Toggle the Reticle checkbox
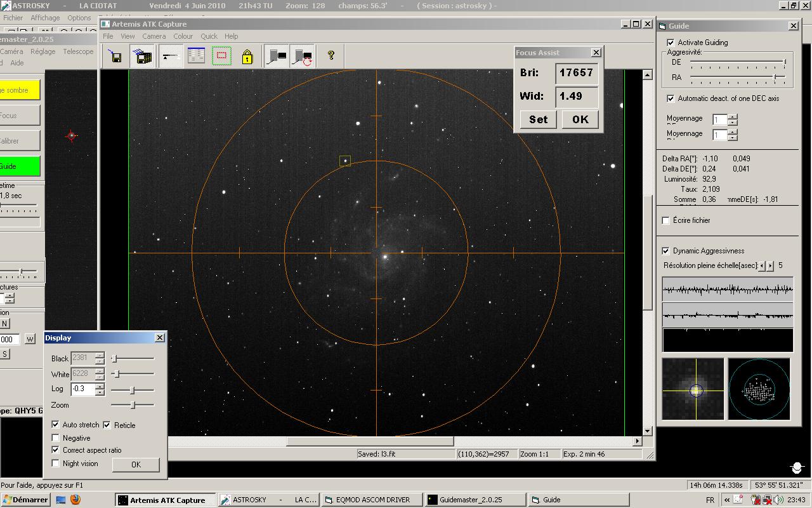Image resolution: width=812 pixels, height=508 pixels. pyautogui.click(x=107, y=425)
